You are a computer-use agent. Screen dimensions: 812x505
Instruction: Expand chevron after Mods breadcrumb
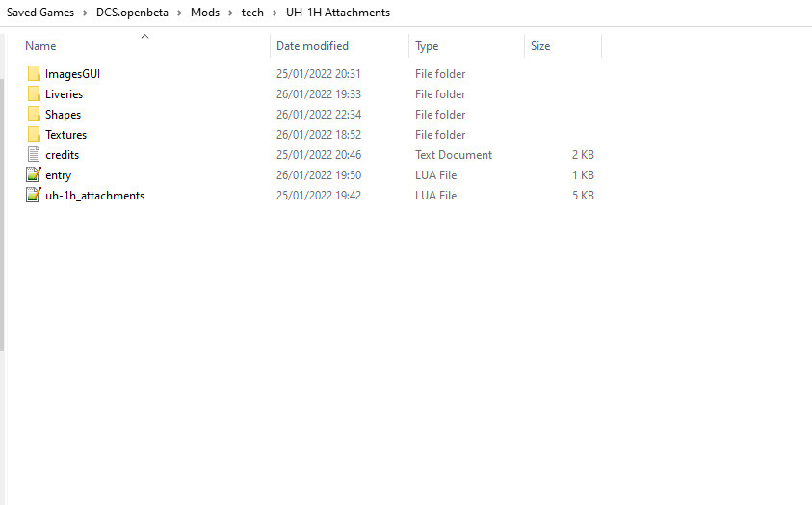click(230, 13)
